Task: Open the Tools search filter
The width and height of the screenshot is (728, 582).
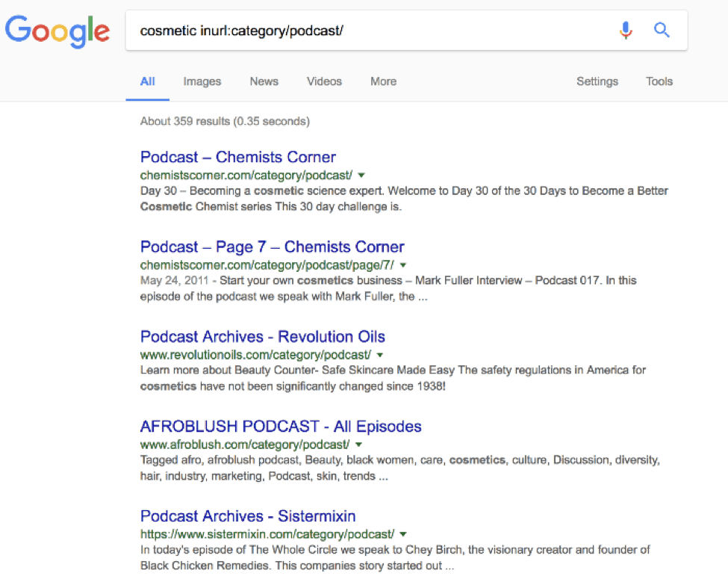Action: coord(659,81)
